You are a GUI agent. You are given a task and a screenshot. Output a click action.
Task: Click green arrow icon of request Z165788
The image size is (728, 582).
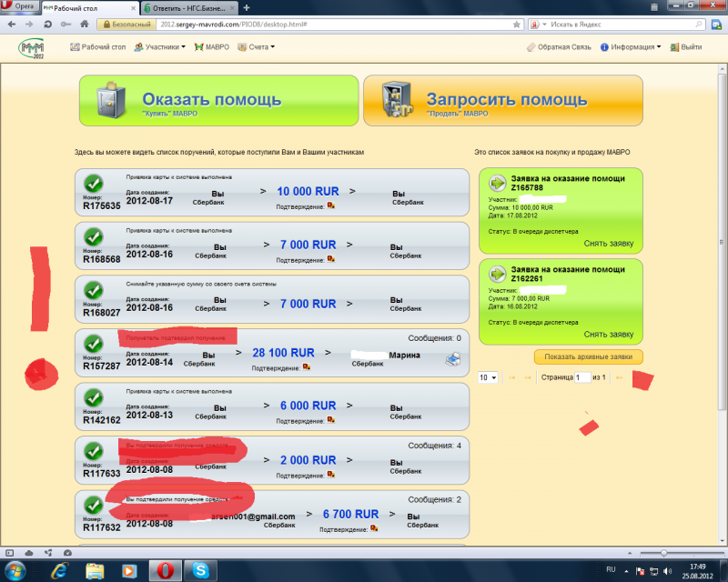[x=497, y=183]
